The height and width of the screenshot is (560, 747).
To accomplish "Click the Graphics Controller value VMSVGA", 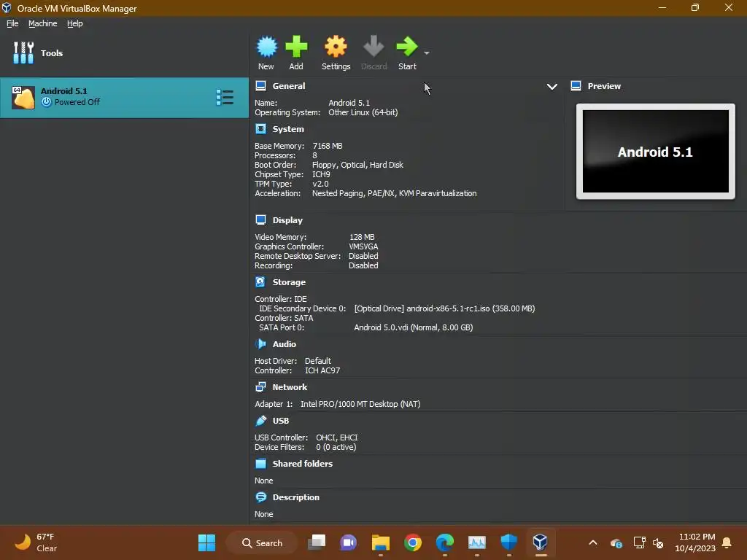I will pyautogui.click(x=363, y=246).
